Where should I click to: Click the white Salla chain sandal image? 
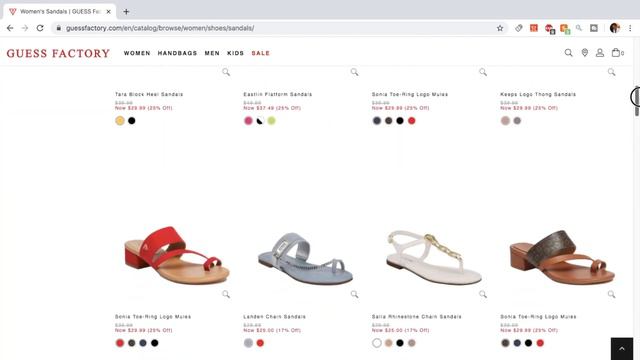pyautogui.click(x=434, y=258)
